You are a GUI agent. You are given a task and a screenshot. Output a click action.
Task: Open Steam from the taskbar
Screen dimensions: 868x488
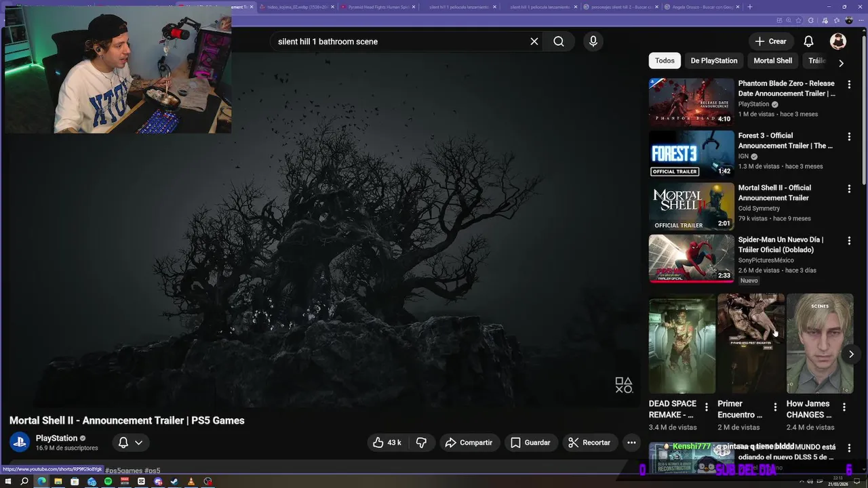point(174,481)
